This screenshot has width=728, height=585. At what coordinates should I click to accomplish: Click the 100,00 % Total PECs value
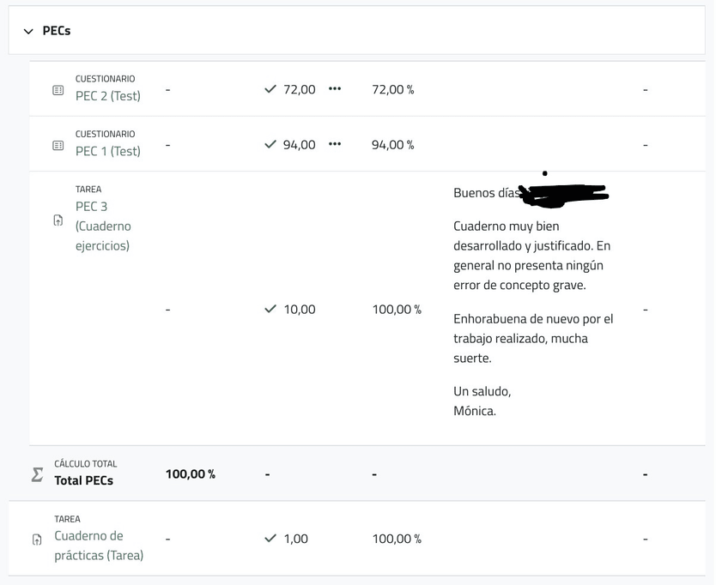coord(190,473)
